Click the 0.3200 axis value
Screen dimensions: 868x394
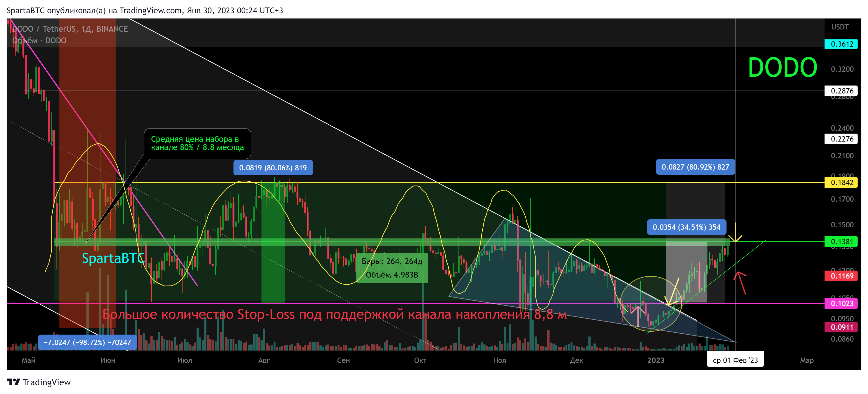coord(842,69)
